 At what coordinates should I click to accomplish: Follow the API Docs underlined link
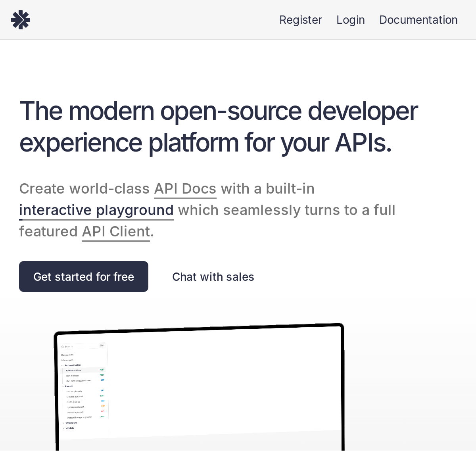click(x=185, y=189)
